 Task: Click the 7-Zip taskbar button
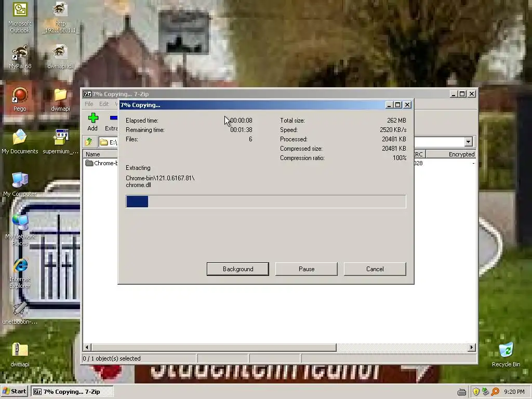coord(72,392)
